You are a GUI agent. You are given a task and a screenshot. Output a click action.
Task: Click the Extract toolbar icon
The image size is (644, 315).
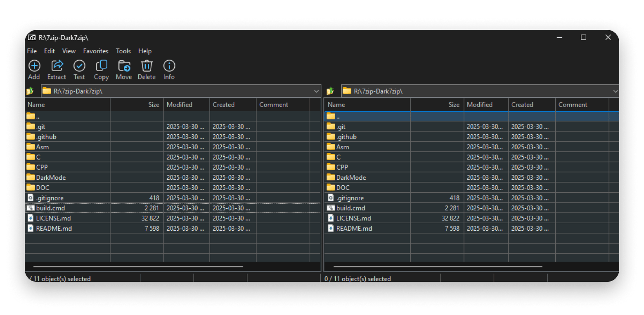57,66
